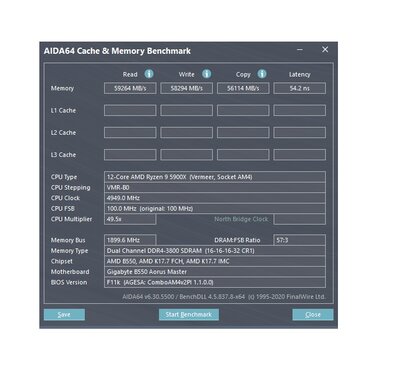Viewport: 400px width, 377px height.
Task: Click the Close button at the bottom
Action: 313,314
